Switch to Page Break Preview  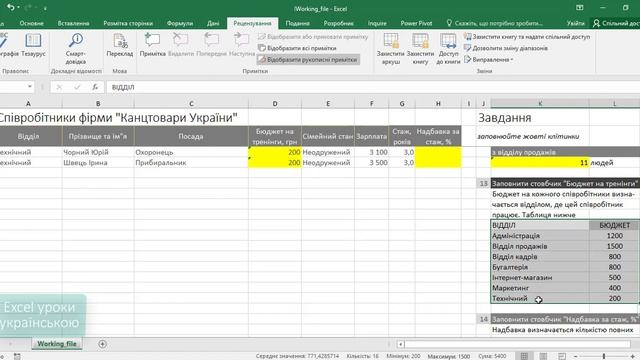(562, 356)
